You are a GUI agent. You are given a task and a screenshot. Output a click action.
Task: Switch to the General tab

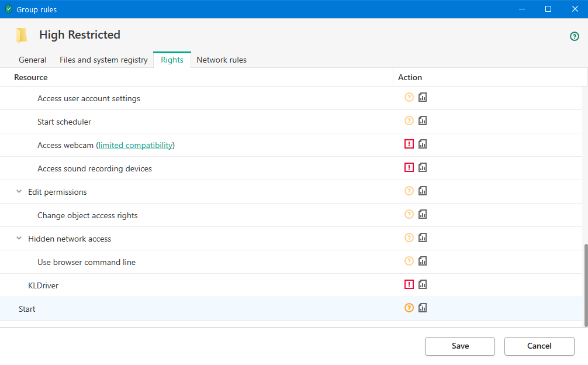33,60
